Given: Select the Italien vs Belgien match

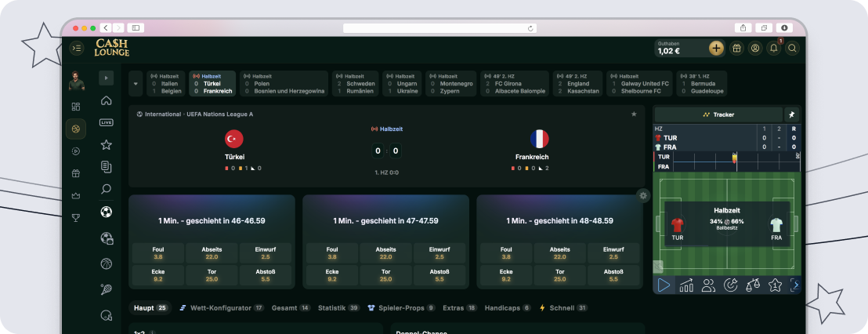Looking at the screenshot, I should 165,84.
